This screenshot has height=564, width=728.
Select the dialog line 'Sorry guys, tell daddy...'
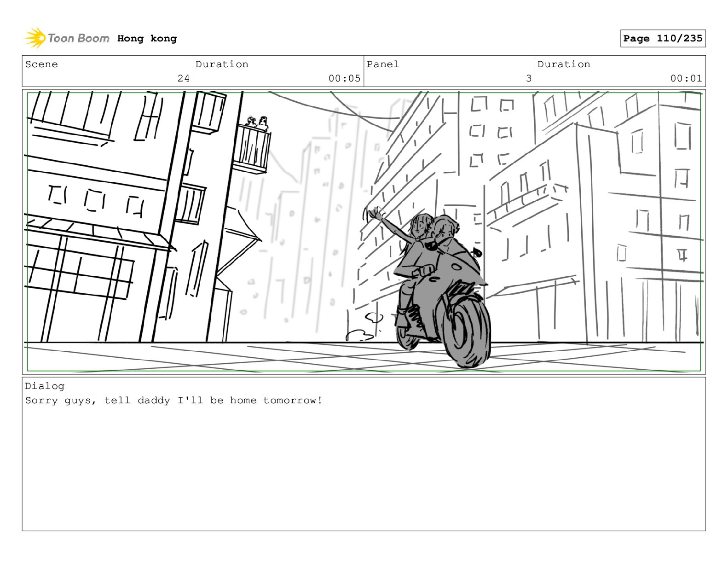pos(174,401)
